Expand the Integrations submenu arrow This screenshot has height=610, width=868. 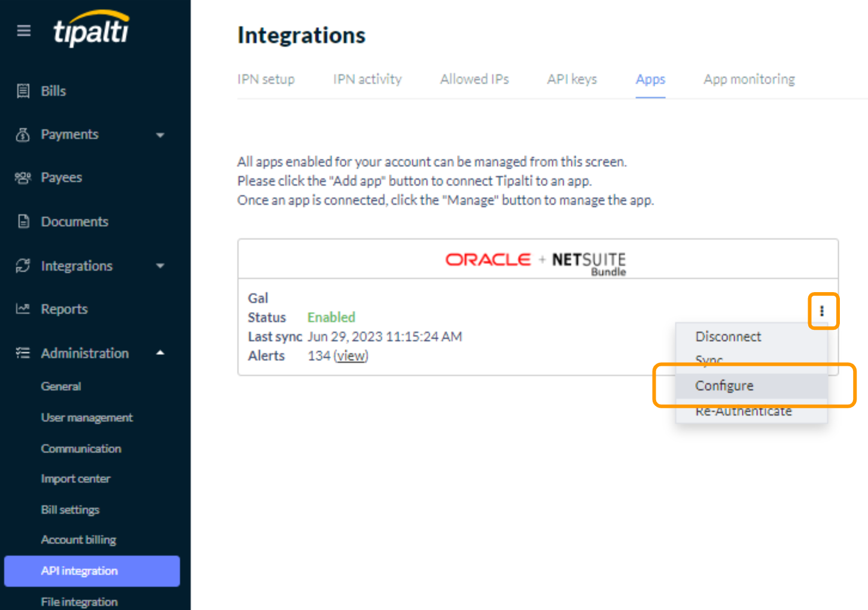[x=160, y=266]
